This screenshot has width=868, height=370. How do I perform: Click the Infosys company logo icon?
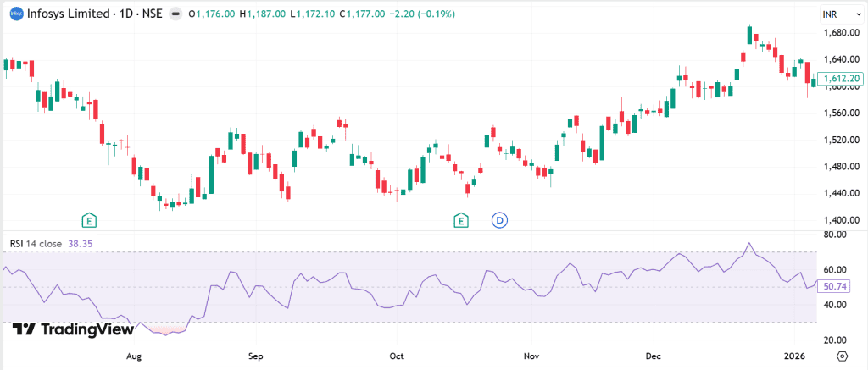(17, 14)
